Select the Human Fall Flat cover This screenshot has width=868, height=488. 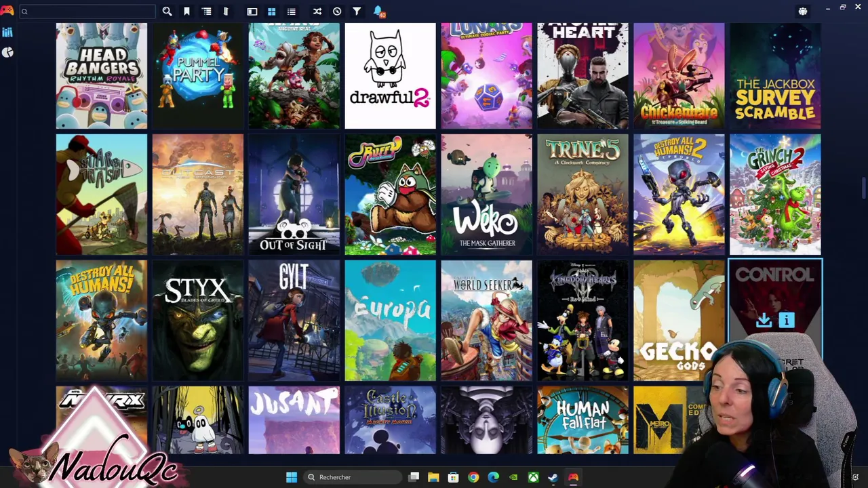[583, 420]
